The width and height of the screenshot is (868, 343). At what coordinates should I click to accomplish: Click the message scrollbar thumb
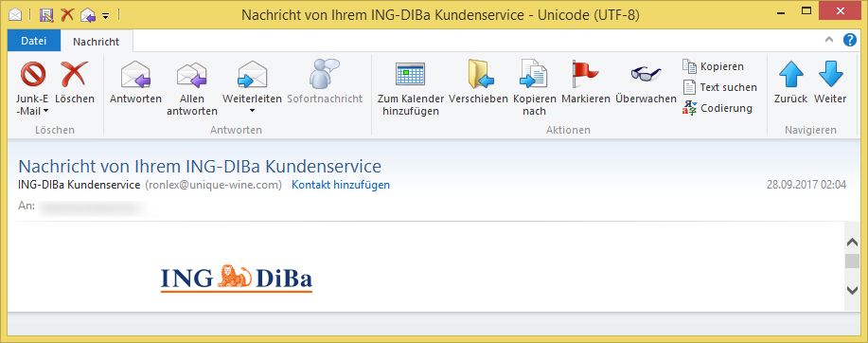click(853, 262)
